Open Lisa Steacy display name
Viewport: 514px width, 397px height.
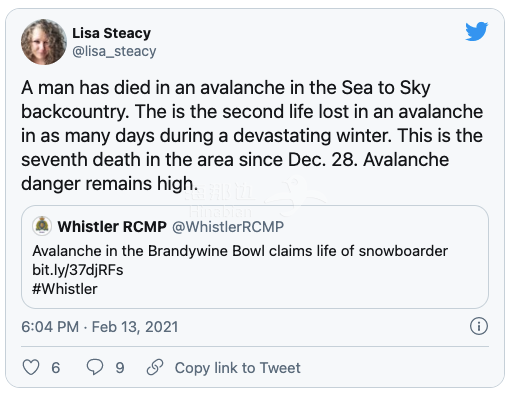(111, 33)
